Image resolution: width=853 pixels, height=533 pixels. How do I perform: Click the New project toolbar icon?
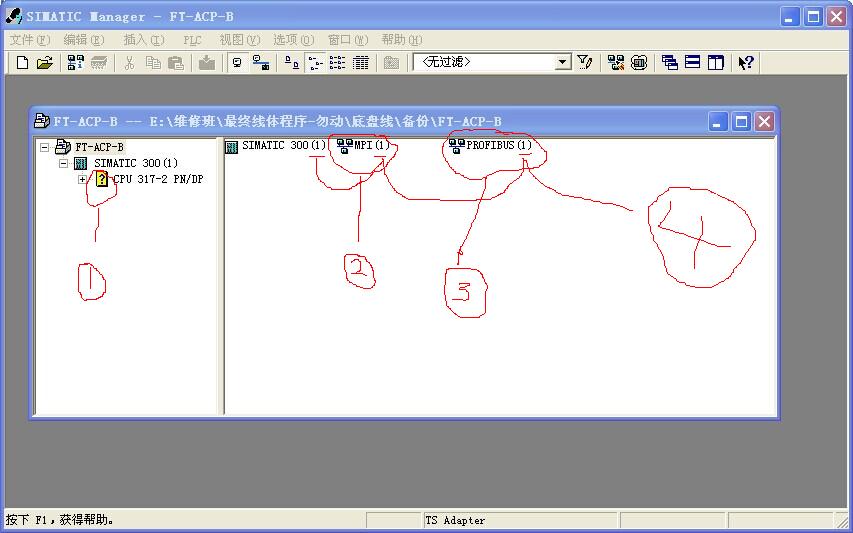(x=22, y=63)
